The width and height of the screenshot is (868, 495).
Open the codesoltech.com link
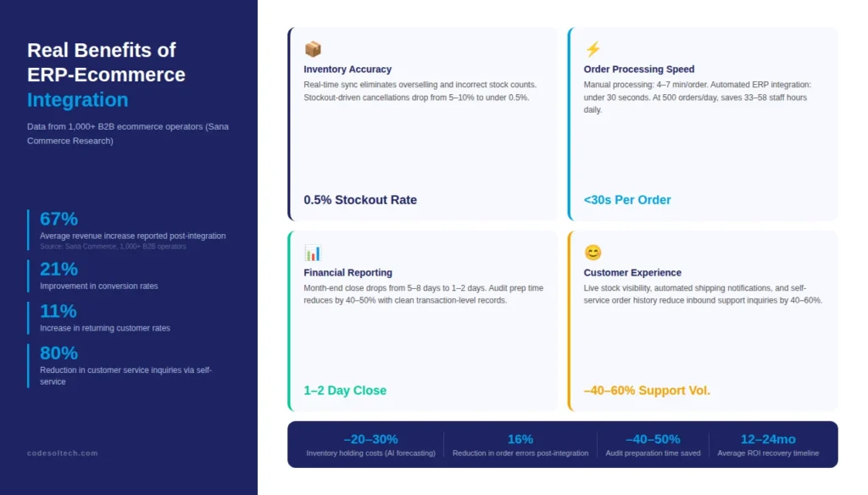point(63,453)
